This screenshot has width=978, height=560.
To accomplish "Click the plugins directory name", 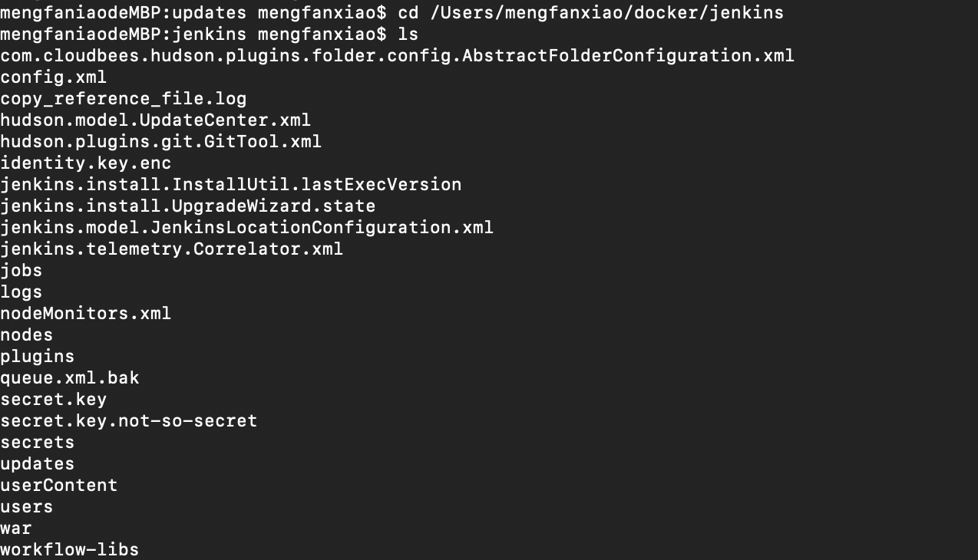I will click(x=37, y=357).
